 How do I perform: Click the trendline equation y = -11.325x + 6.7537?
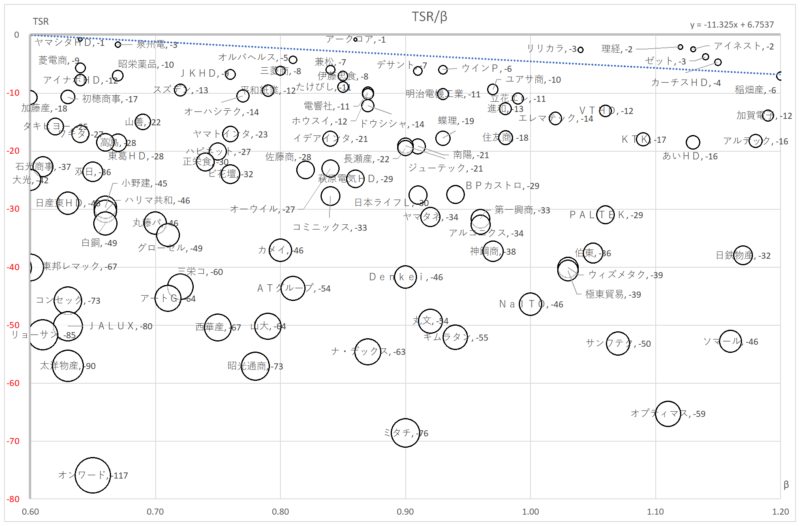point(732,24)
